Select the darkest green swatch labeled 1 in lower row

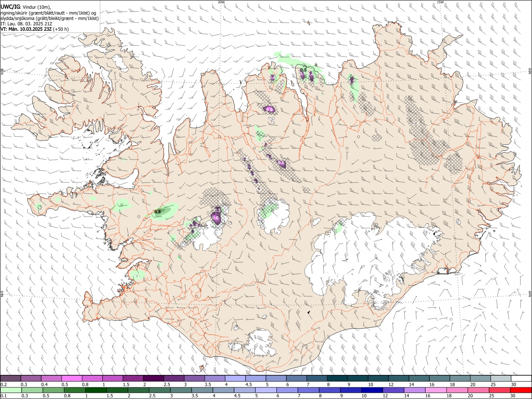(x=96, y=390)
